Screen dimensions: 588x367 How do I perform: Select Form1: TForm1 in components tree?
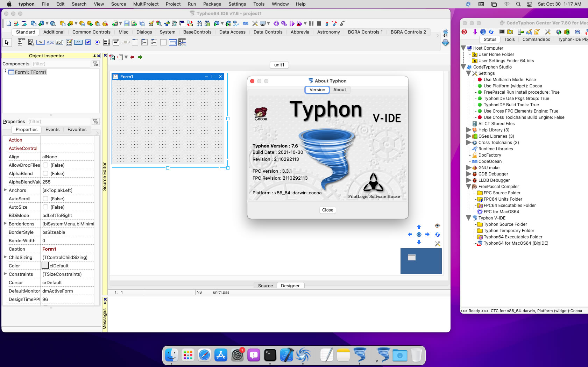tap(30, 72)
